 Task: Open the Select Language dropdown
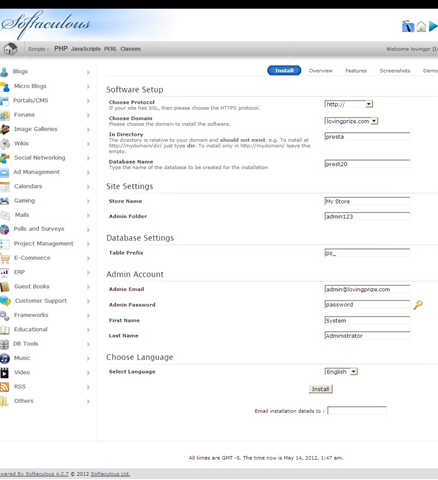pyautogui.click(x=341, y=372)
